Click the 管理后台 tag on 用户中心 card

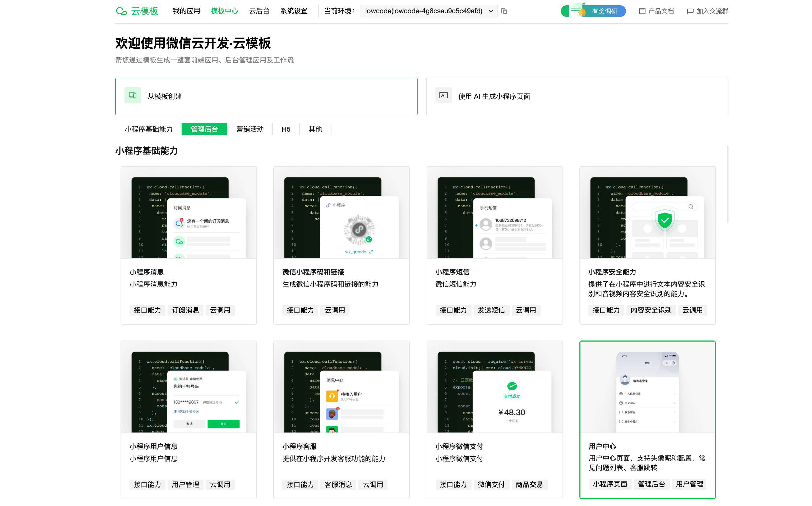(x=651, y=484)
